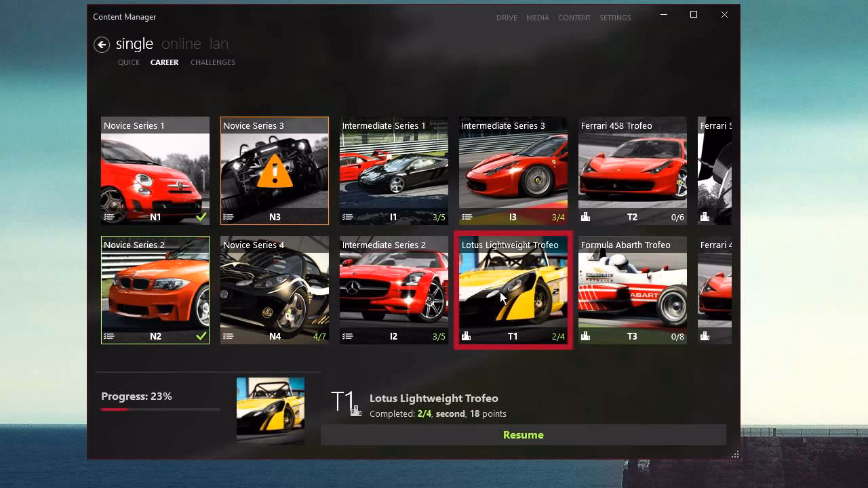
Task: Click the window resize grip icon
Action: click(x=735, y=455)
